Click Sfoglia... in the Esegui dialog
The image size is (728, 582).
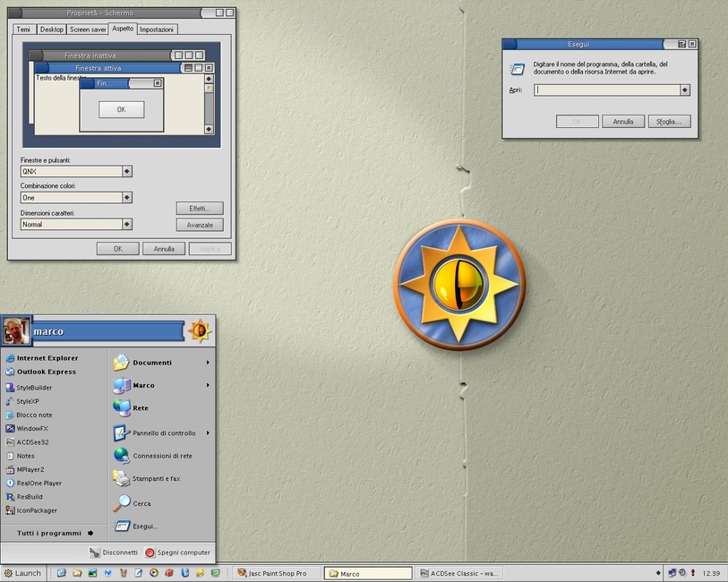click(x=670, y=122)
